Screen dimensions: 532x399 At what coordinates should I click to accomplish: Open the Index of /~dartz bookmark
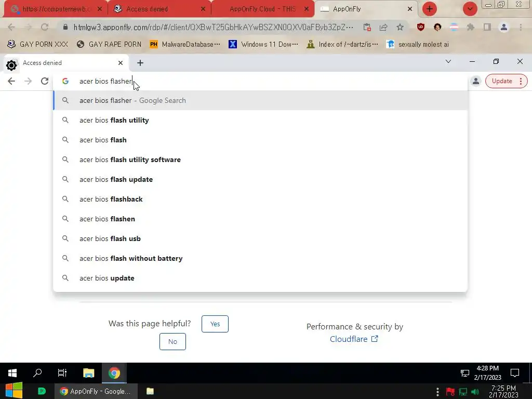(x=342, y=44)
